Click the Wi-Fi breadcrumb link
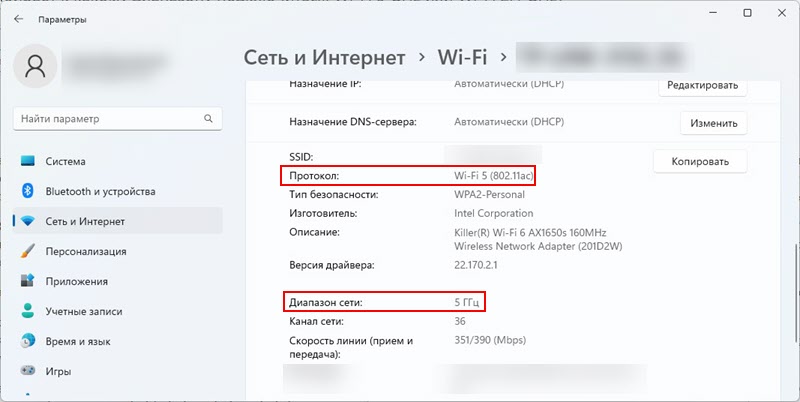800x402 pixels. (467, 57)
